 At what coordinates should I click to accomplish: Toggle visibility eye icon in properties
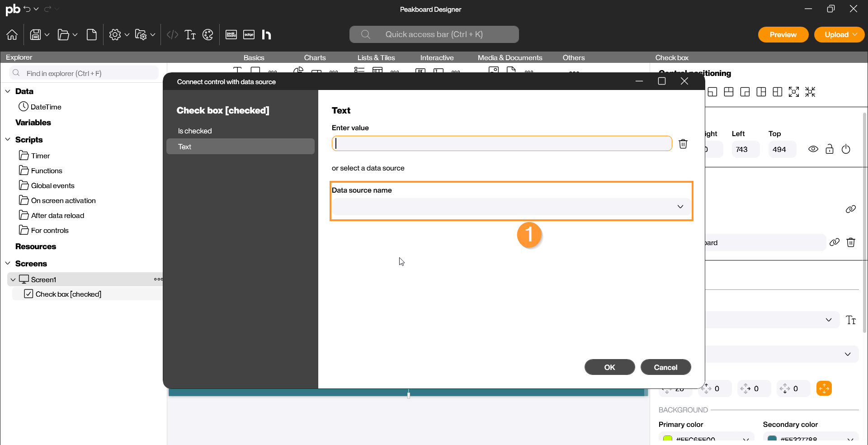(813, 149)
